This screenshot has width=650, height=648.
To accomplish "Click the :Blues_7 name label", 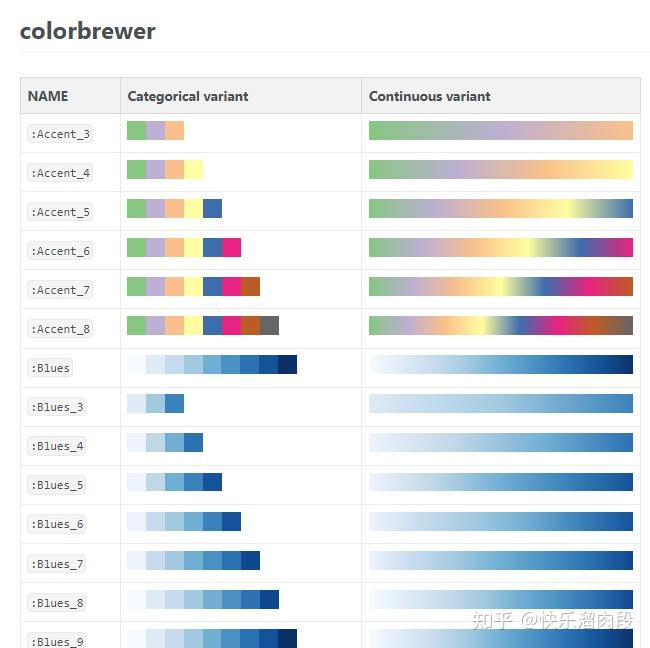I will 57,564.
